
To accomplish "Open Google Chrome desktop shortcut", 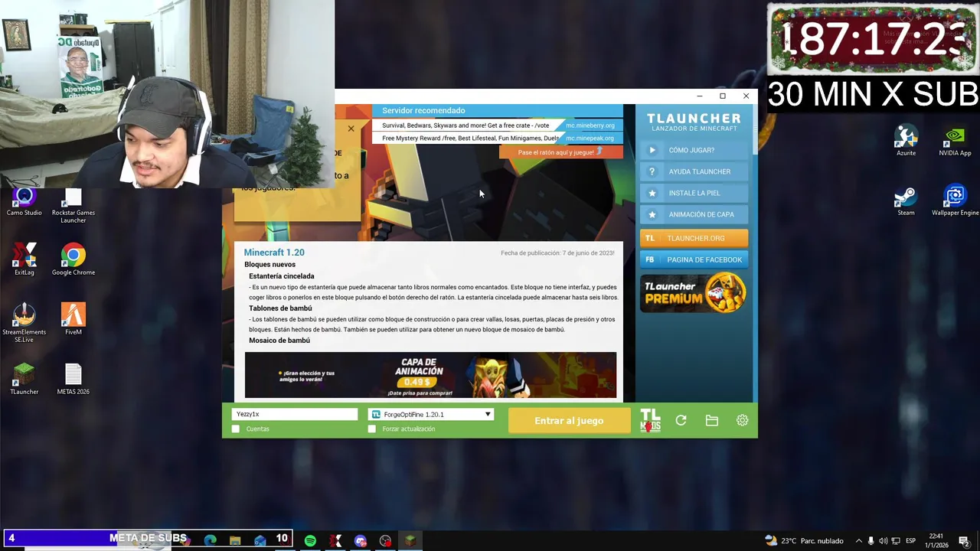I will point(73,259).
